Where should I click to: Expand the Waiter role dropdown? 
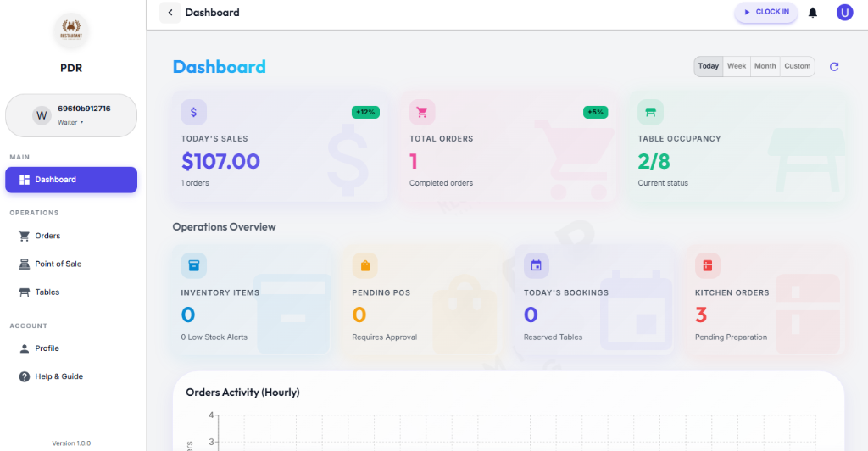70,122
